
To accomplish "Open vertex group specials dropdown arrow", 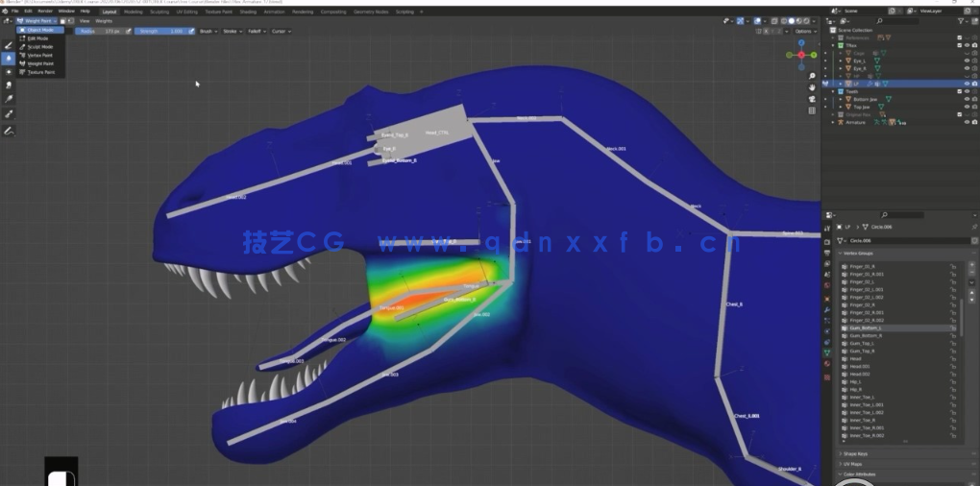I will pyautogui.click(x=972, y=282).
